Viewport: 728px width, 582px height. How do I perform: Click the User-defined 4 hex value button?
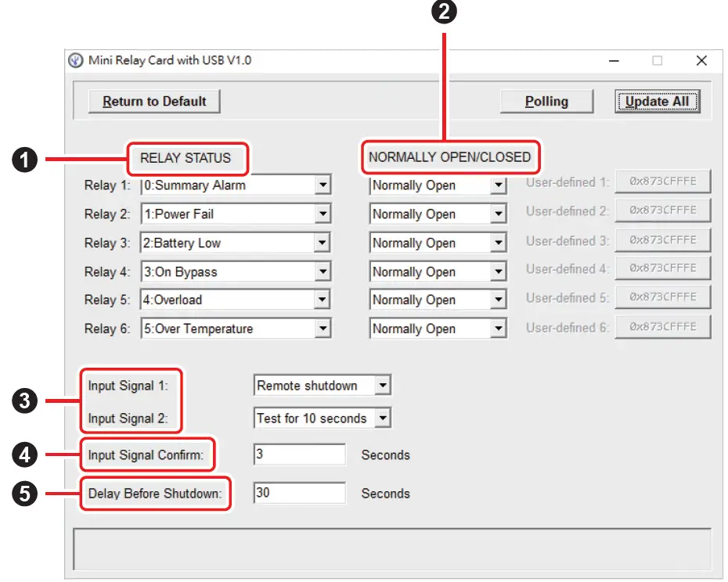point(663,268)
